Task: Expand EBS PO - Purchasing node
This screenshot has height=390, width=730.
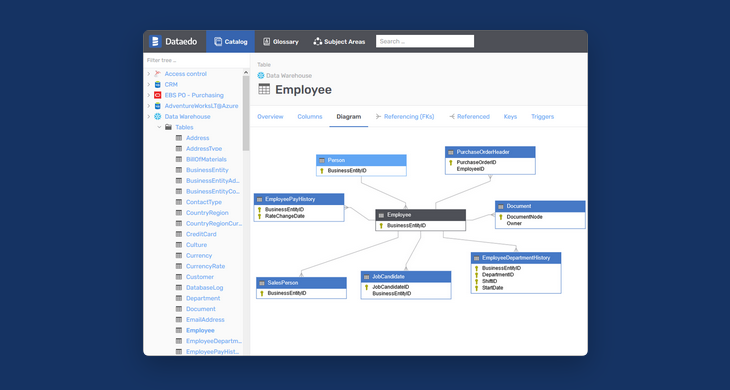Action: click(x=149, y=95)
